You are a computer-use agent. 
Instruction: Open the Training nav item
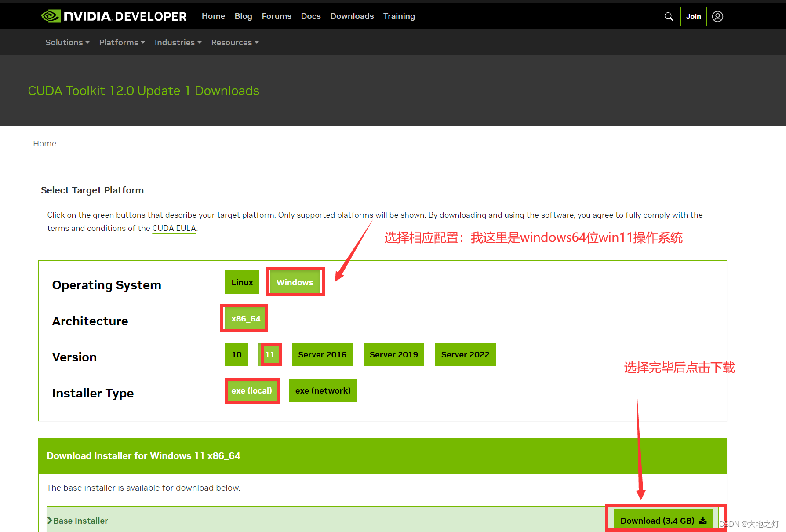[399, 16]
